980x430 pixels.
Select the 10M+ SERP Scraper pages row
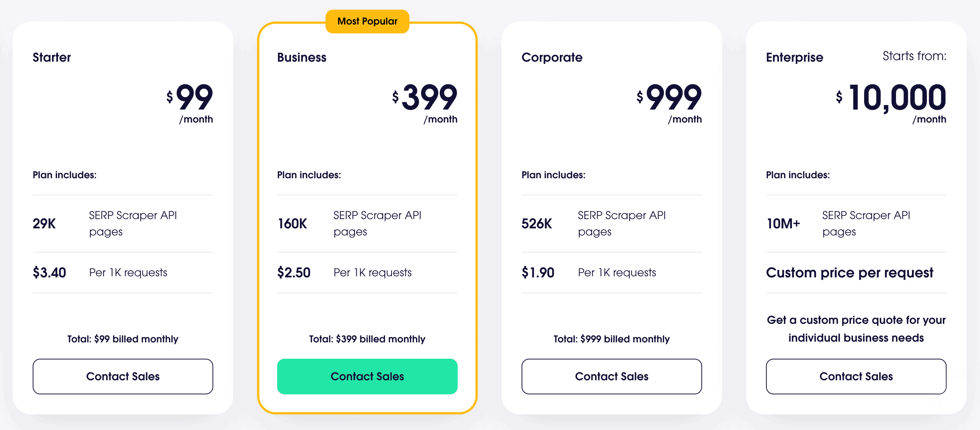coord(856,224)
